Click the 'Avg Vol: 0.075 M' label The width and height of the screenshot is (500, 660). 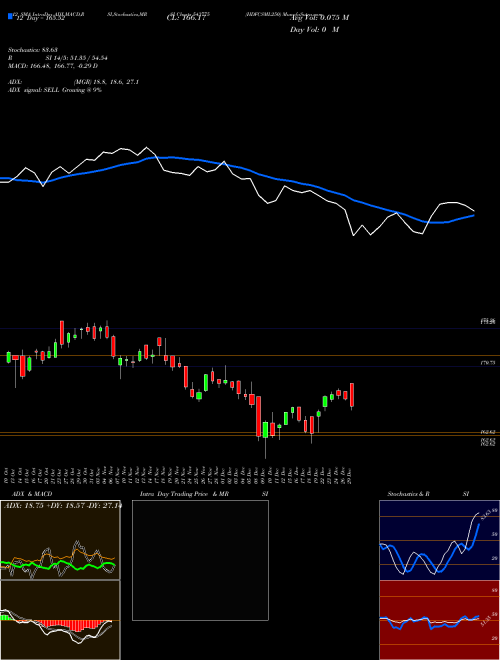pos(319,18)
